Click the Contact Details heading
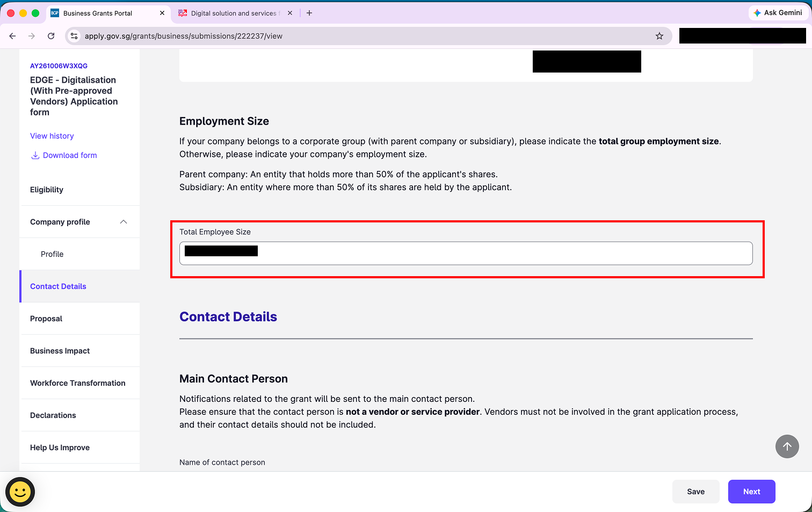 (x=228, y=317)
